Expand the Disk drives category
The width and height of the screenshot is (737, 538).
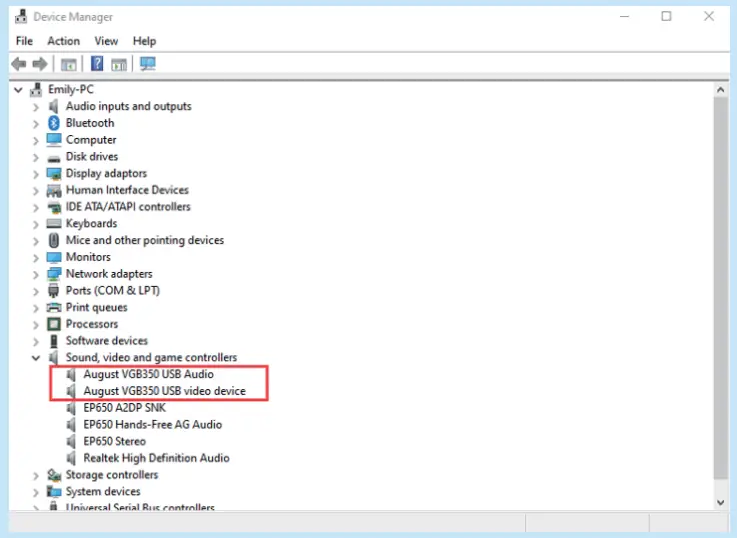pos(36,157)
